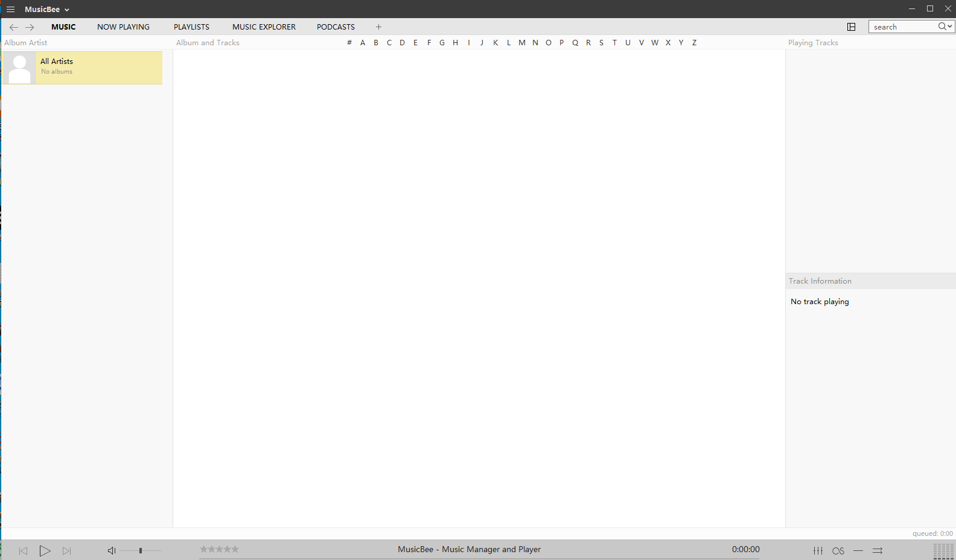Toggle Last.fm scrobbling icon
956x560 pixels.
point(838,551)
